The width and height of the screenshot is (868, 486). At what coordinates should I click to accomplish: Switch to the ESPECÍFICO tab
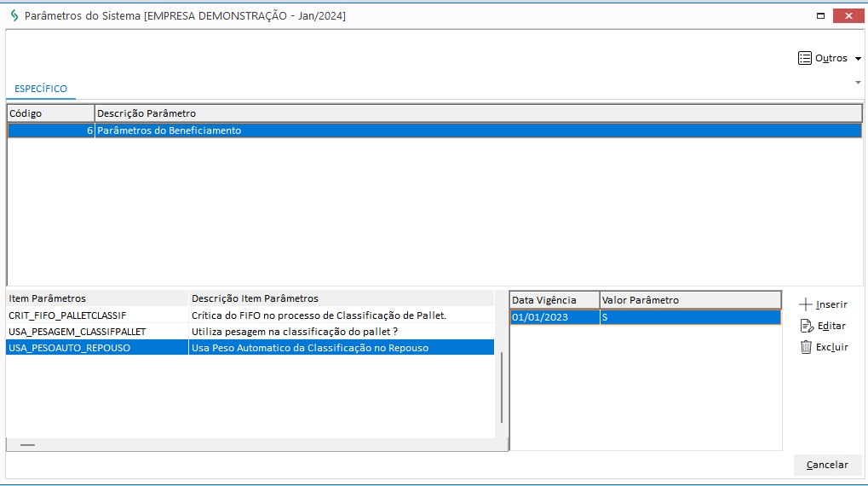(41, 89)
